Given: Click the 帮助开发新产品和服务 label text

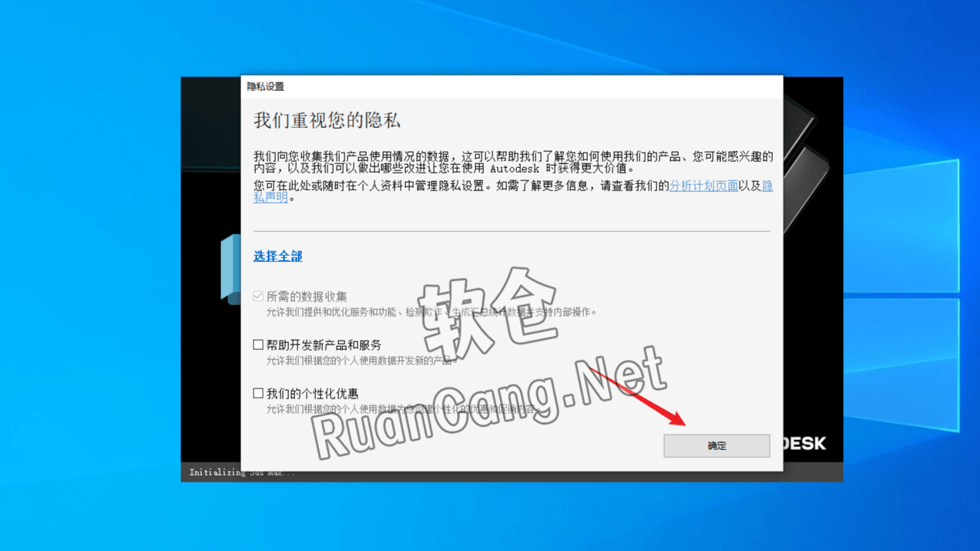Looking at the screenshot, I should tap(324, 345).
